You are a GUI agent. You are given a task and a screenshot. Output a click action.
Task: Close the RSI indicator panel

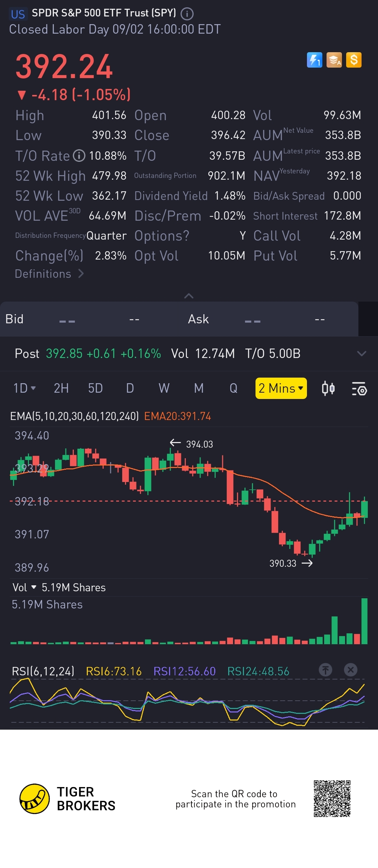click(350, 670)
